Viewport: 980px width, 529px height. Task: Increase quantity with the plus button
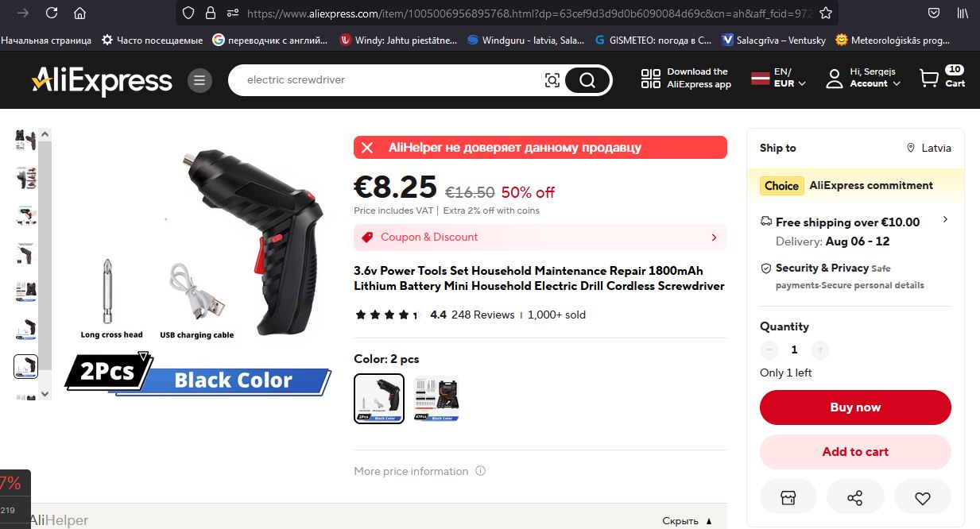[820, 349]
